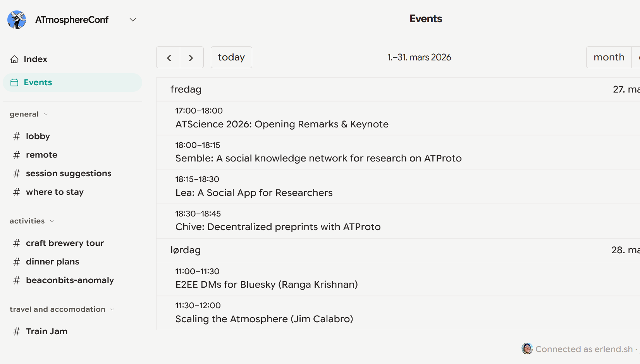Open the workspace switcher dropdown
640x364 pixels.
133,19
